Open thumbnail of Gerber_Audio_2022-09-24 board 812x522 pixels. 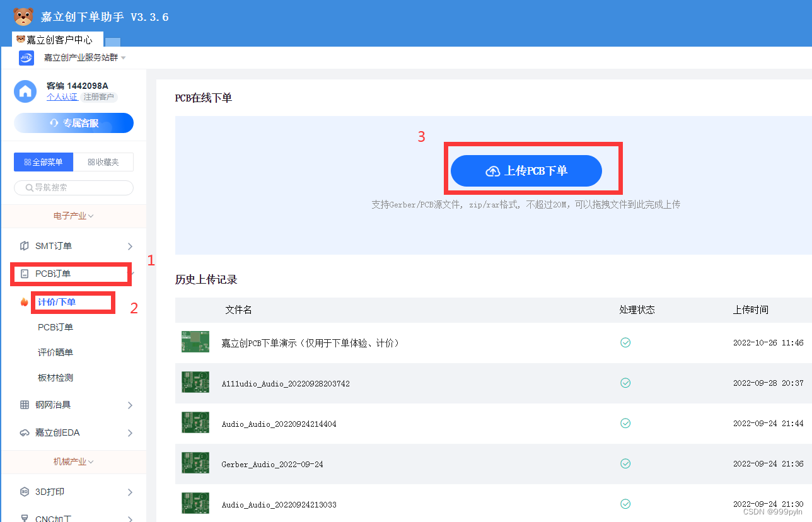click(195, 463)
